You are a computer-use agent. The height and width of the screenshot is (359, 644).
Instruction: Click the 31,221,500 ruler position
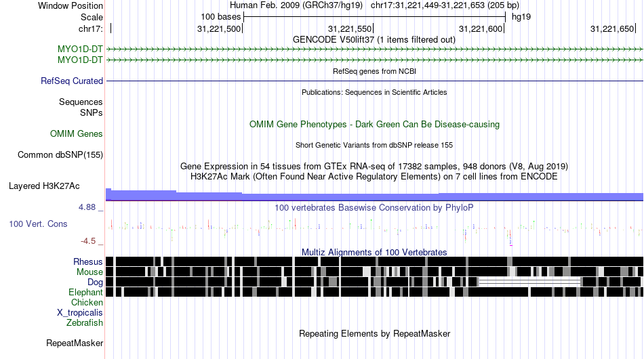coord(219,28)
